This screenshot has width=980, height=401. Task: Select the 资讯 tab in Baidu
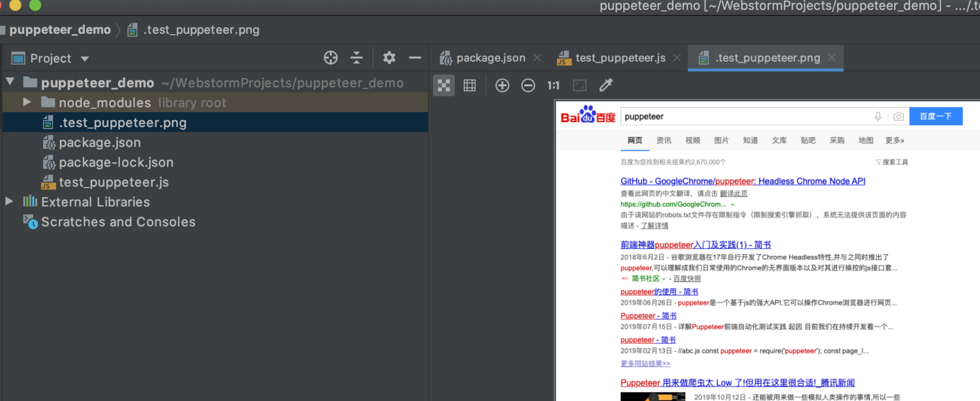tap(664, 140)
